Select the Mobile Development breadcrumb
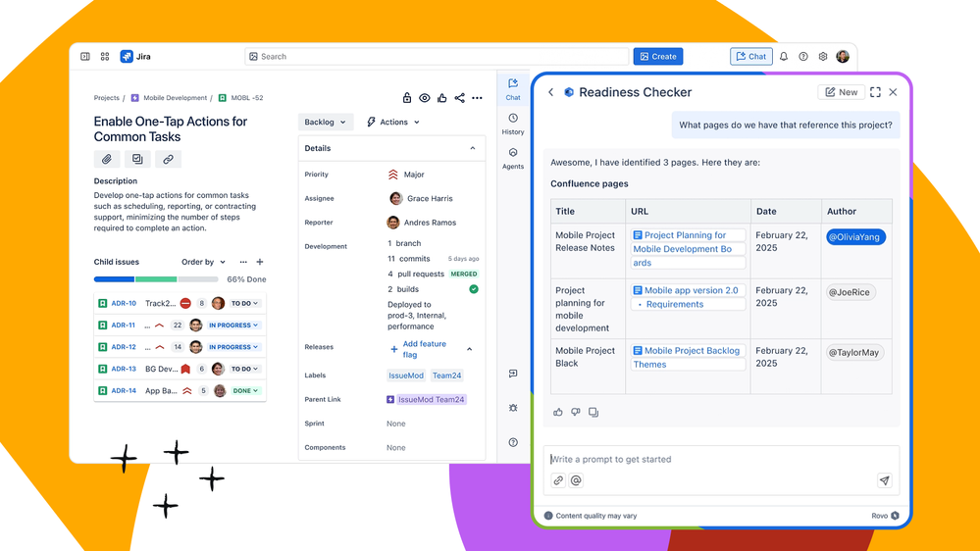This screenshot has width=980, height=551. click(175, 98)
